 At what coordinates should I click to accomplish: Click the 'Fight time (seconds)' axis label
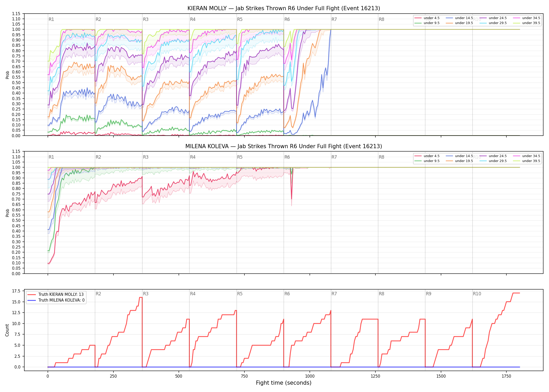point(284,383)
